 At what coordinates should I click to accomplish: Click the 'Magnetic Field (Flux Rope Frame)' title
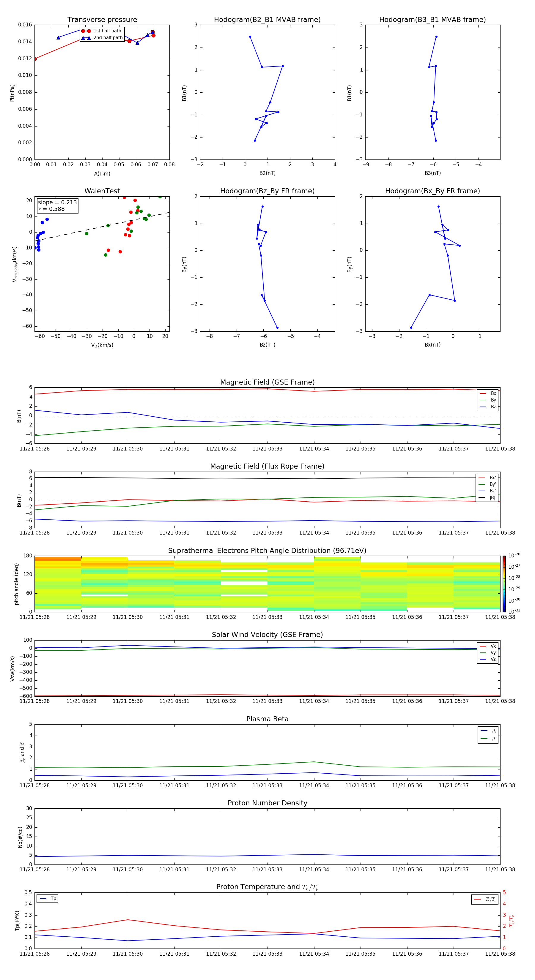coord(267,467)
